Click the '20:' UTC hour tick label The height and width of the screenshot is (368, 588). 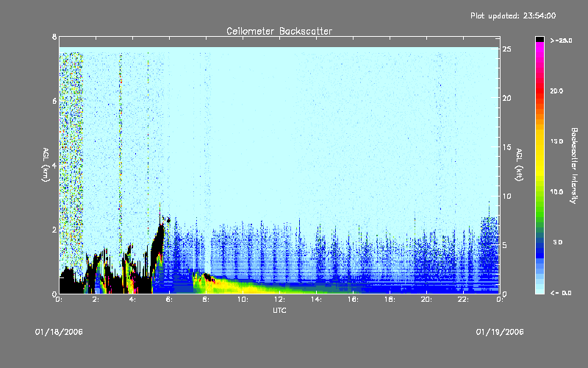pyautogui.click(x=426, y=300)
